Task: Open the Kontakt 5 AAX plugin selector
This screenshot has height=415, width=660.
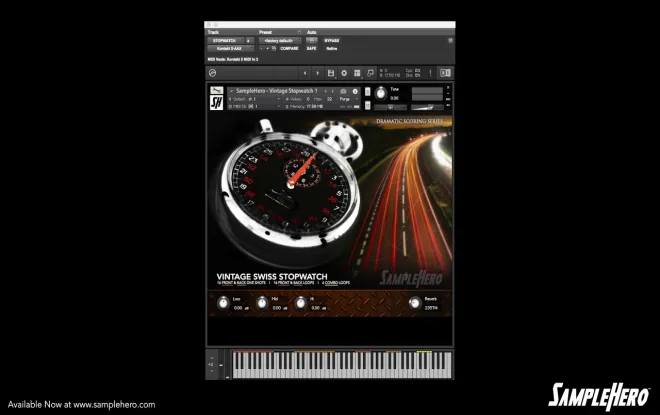Action: click(x=231, y=48)
